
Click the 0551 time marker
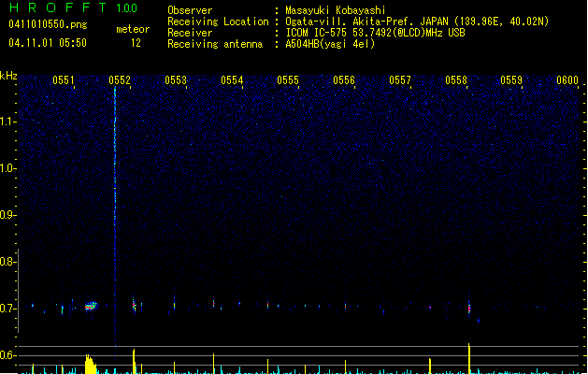point(64,80)
